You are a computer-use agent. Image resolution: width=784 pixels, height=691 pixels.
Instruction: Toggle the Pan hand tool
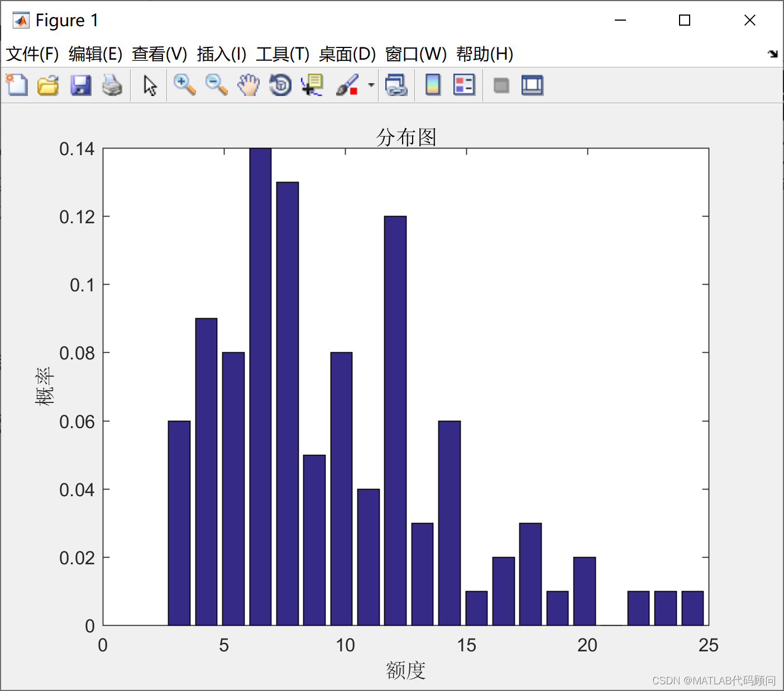248,85
